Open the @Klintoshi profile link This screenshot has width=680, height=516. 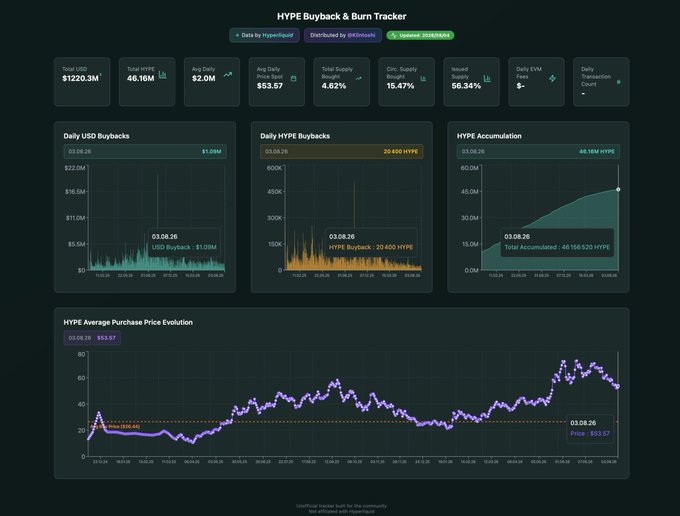(x=361, y=35)
